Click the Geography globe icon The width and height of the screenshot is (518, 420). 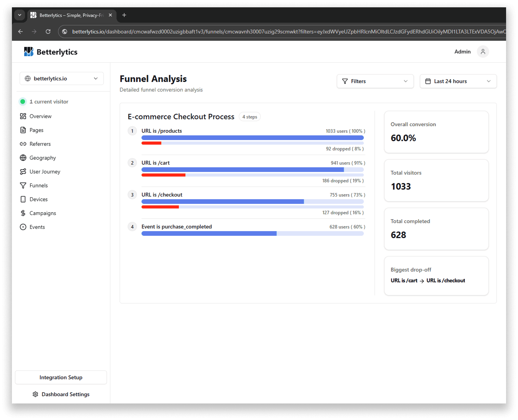click(x=23, y=158)
